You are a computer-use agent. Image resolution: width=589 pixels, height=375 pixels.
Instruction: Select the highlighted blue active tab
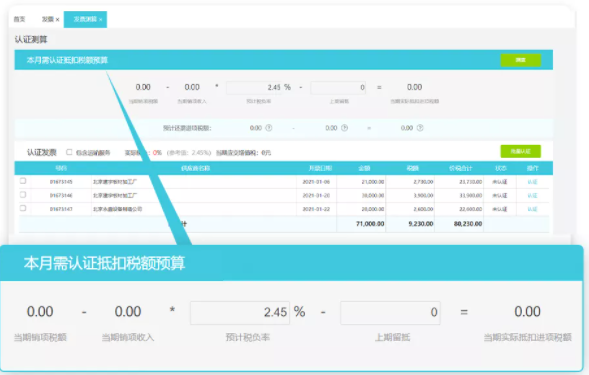pyautogui.click(x=85, y=19)
